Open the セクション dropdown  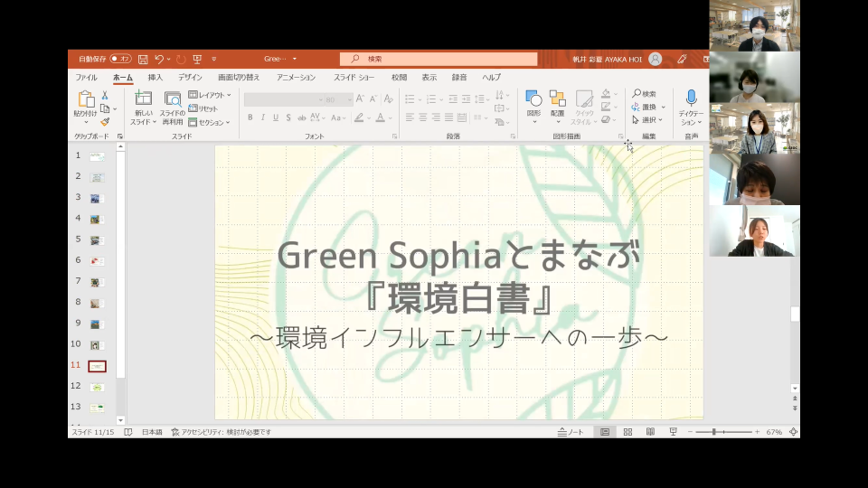[x=209, y=122]
